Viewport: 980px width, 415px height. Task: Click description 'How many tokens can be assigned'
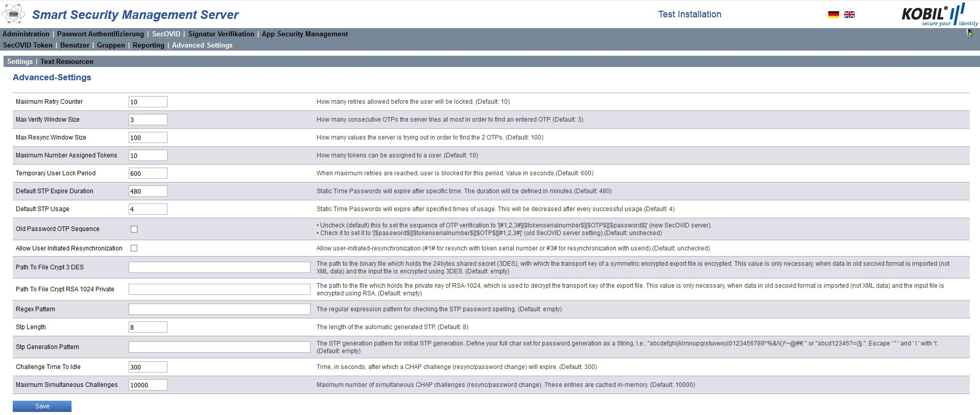397,155
